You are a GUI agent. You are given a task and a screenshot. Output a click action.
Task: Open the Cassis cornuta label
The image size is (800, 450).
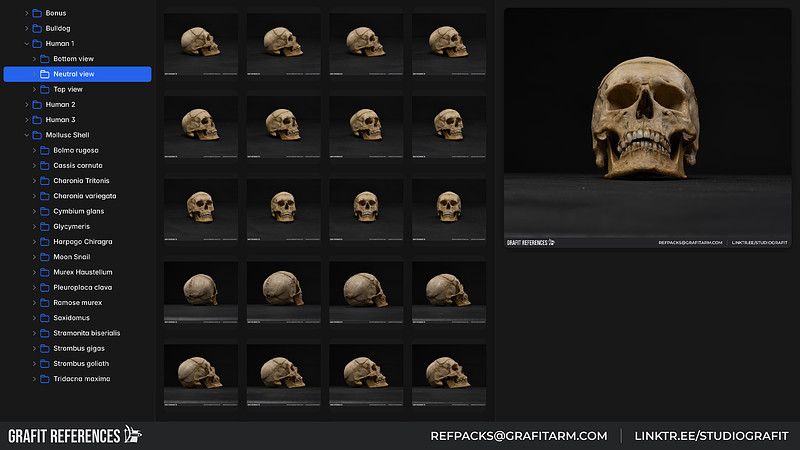(x=78, y=166)
